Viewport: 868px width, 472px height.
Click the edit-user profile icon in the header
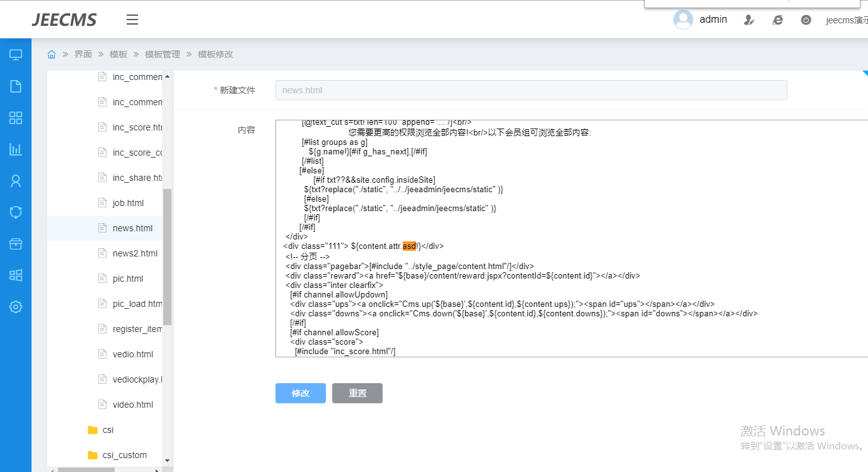point(749,20)
